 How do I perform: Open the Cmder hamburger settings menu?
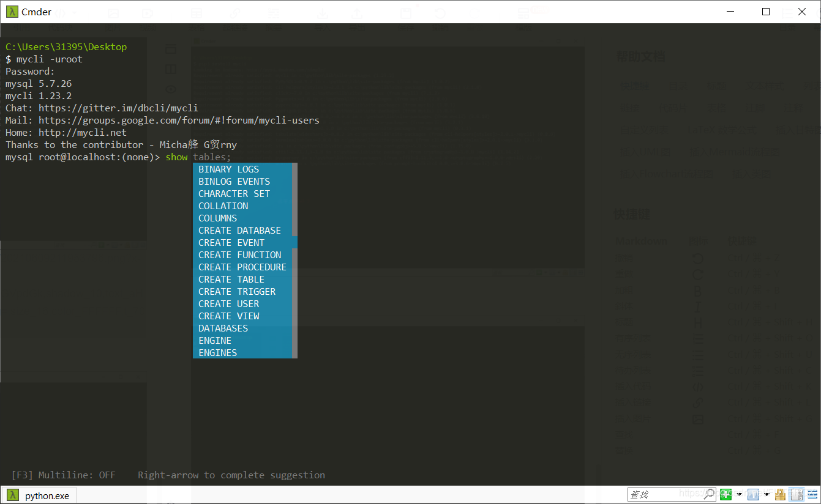pyautogui.click(x=813, y=494)
